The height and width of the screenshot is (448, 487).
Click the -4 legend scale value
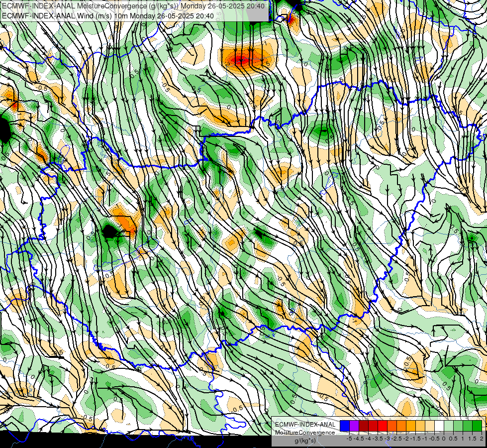[368, 439]
